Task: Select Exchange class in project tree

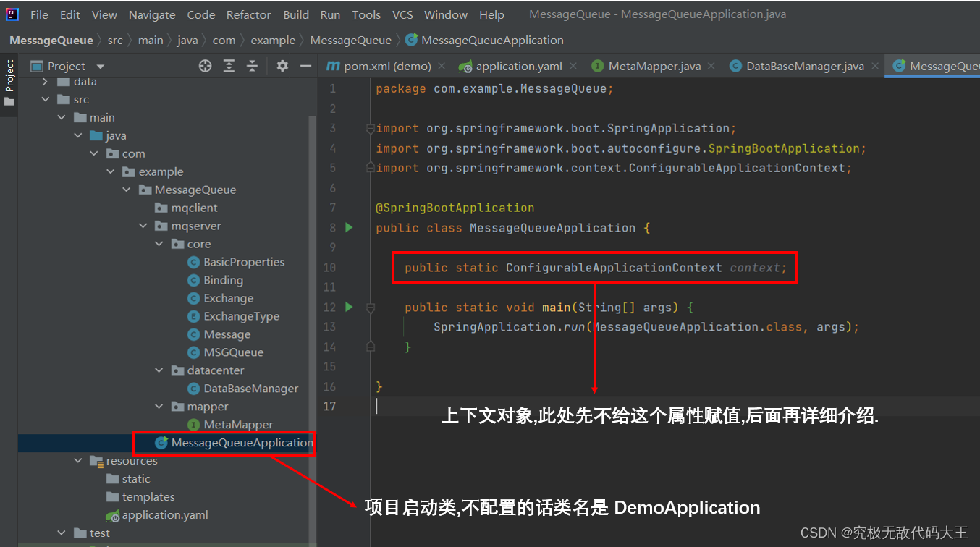Action: (x=229, y=298)
